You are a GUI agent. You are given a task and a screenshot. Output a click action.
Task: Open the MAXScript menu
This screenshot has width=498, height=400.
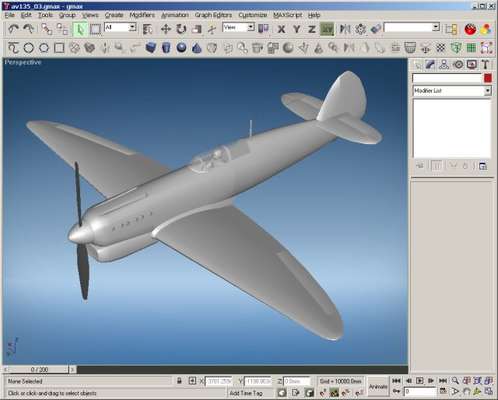[x=287, y=15]
